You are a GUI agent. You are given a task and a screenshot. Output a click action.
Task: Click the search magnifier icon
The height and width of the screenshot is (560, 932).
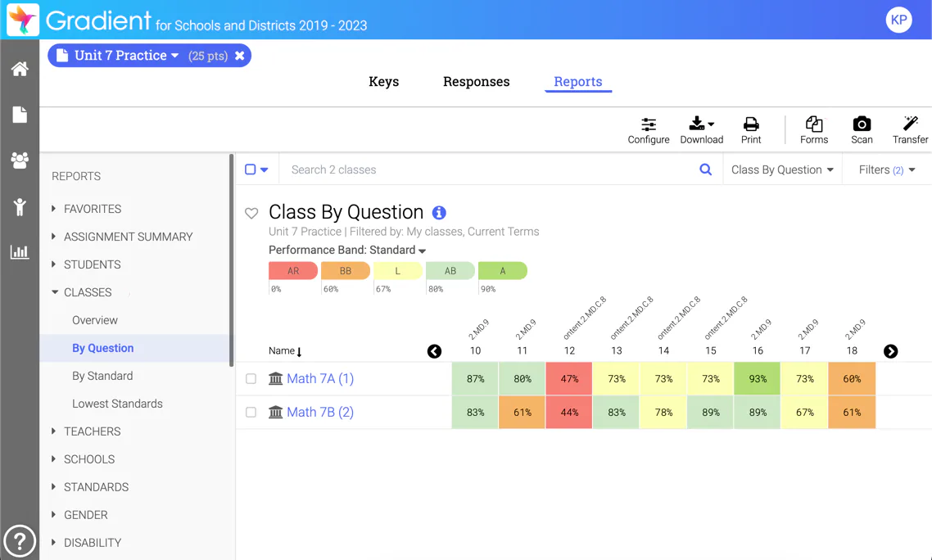click(x=705, y=169)
